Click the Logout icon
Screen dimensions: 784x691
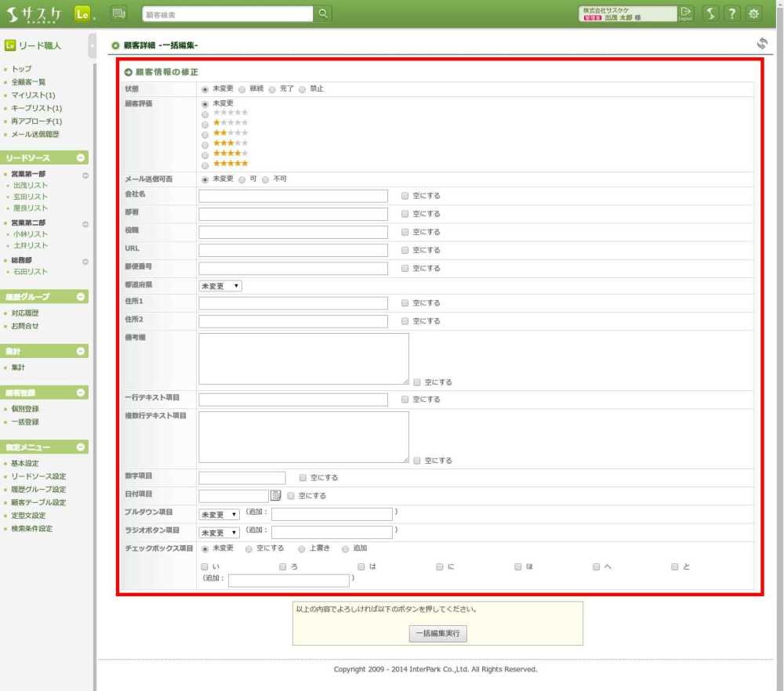pyautogui.click(x=686, y=13)
